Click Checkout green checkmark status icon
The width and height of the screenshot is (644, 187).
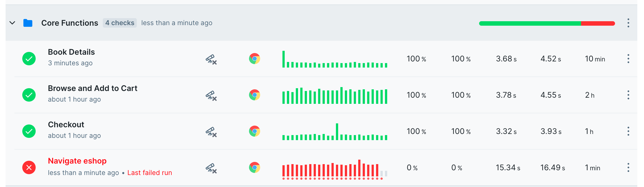coord(29,131)
